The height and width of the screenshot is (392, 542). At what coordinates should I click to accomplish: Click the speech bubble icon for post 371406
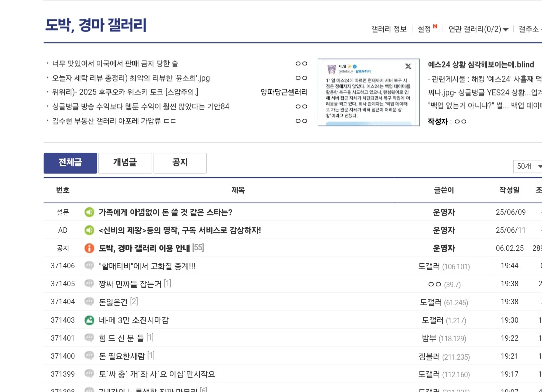click(x=89, y=266)
